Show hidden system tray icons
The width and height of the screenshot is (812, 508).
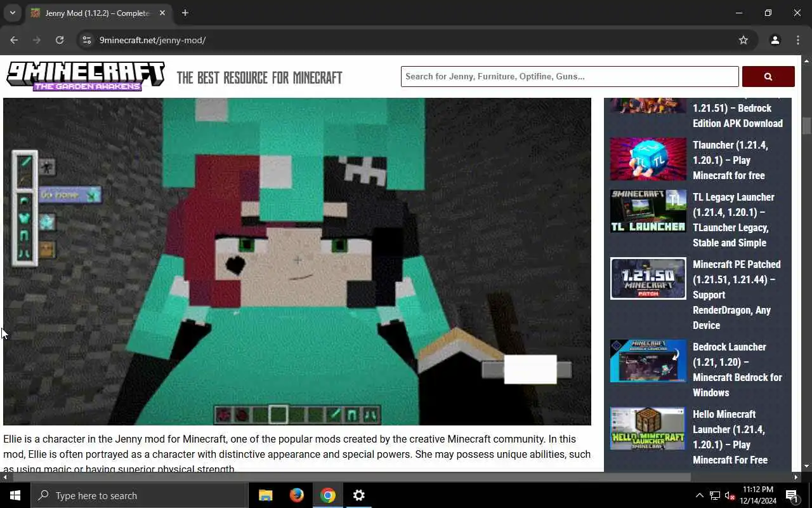coord(699,495)
